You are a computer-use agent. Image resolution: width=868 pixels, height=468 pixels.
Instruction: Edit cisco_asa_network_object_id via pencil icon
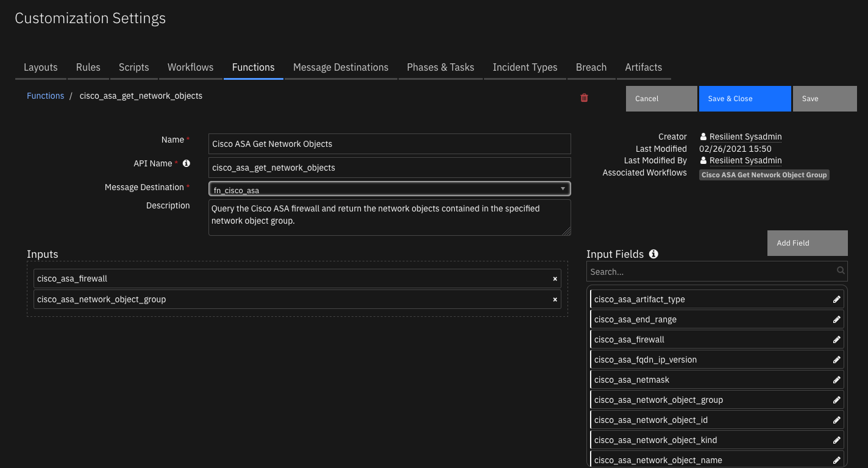(x=837, y=420)
